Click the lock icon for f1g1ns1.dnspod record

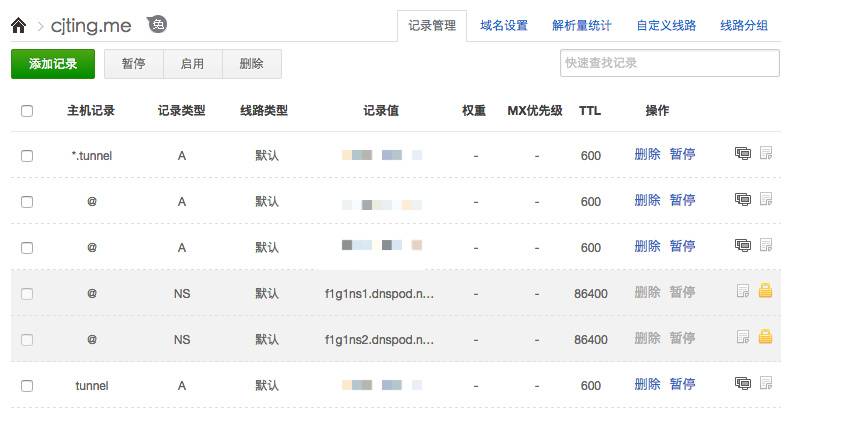(x=766, y=292)
